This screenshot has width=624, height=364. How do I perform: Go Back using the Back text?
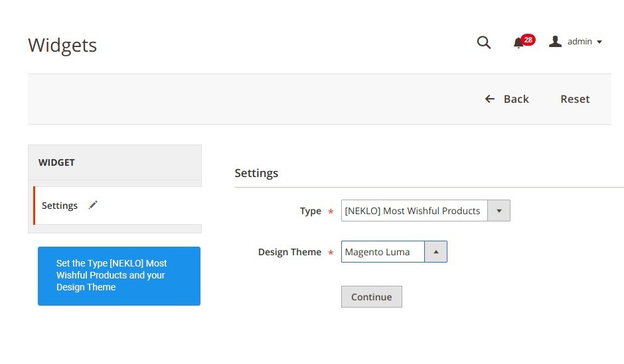point(516,99)
